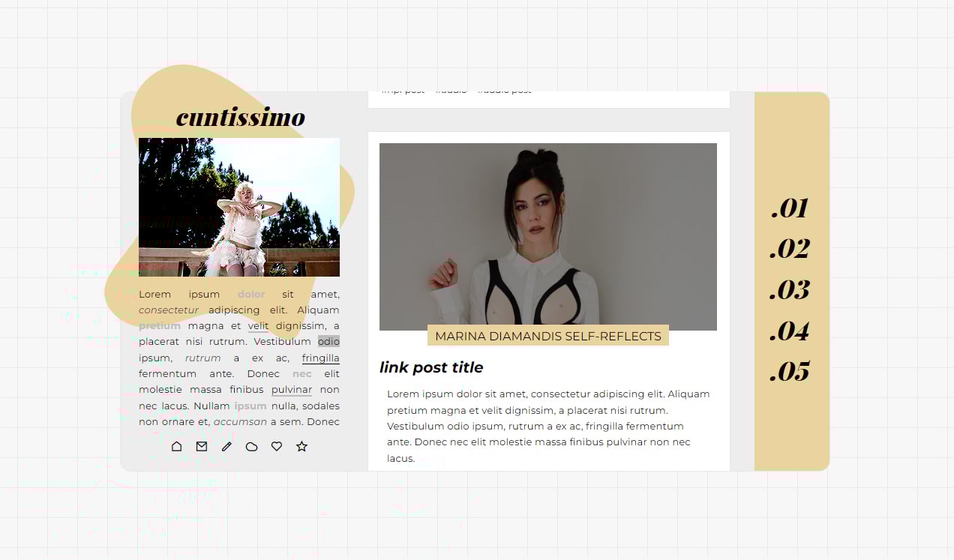Follow the underlined 'pulvinar' link in sidebar

[292, 390]
